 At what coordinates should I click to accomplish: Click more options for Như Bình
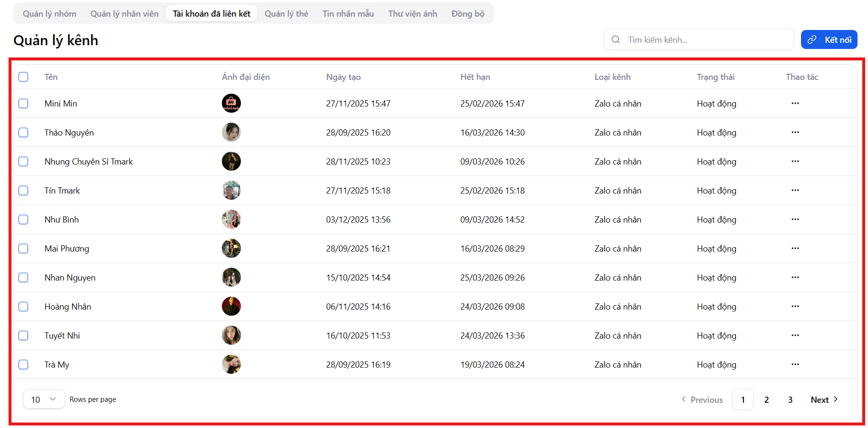[x=795, y=219]
